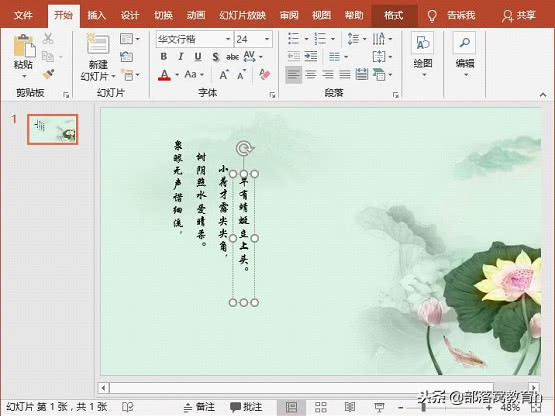Toggle Bold formatting
The width and height of the screenshot is (555, 416).
pos(164,56)
